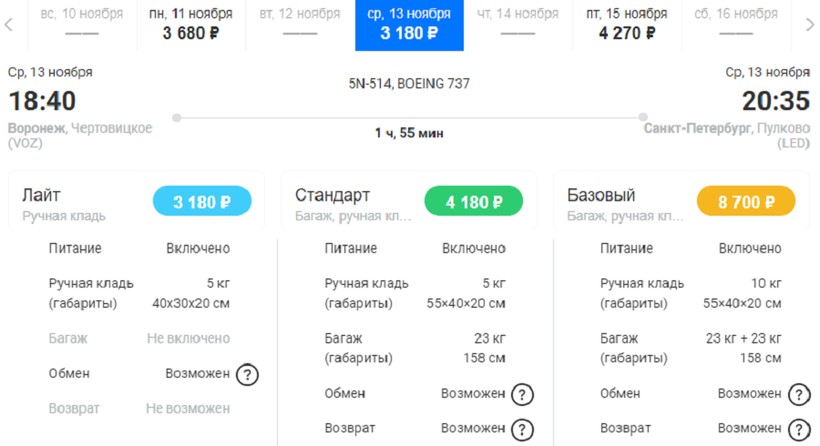Image resolution: width=820 pixels, height=446 pixels.
Task: Show next dates with right arrow
Action: (810, 24)
